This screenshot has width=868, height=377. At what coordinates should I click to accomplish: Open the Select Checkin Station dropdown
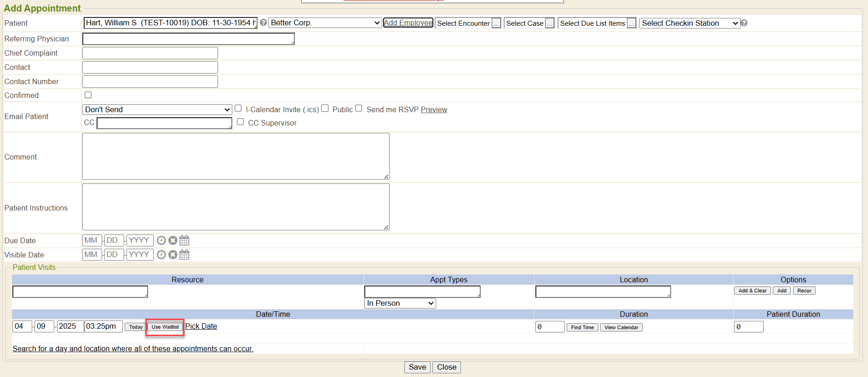[689, 23]
